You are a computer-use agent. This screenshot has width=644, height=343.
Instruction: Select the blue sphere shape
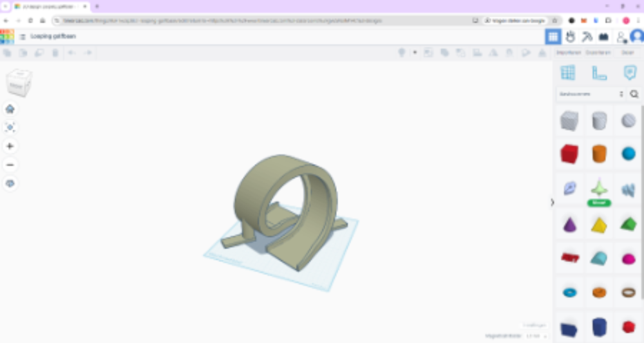629,154
